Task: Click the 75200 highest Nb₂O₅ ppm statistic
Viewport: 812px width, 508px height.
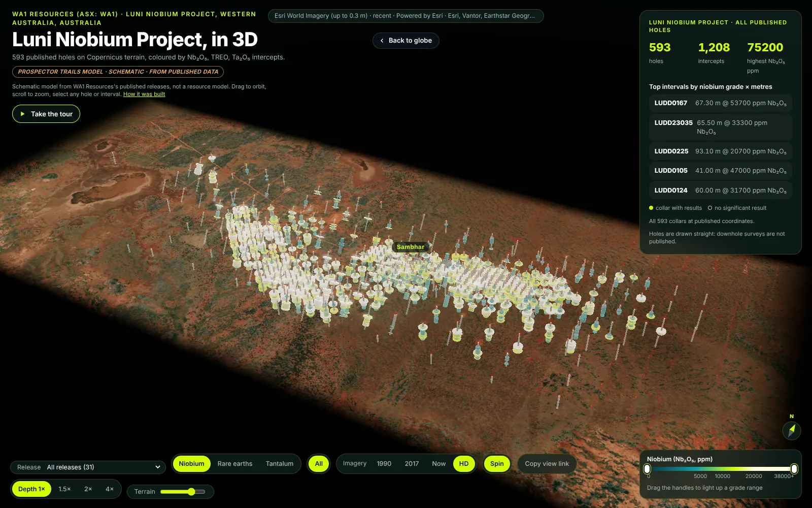Action: tap(766, 57)
